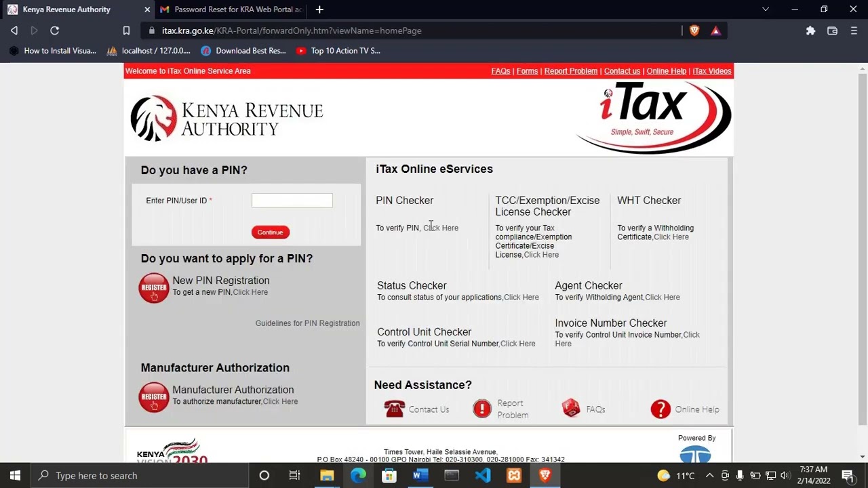Screen dimensions: 868x488
Task: Switch to Password Reset for KRA Gmail tab
Action: (x=231, y=9)
